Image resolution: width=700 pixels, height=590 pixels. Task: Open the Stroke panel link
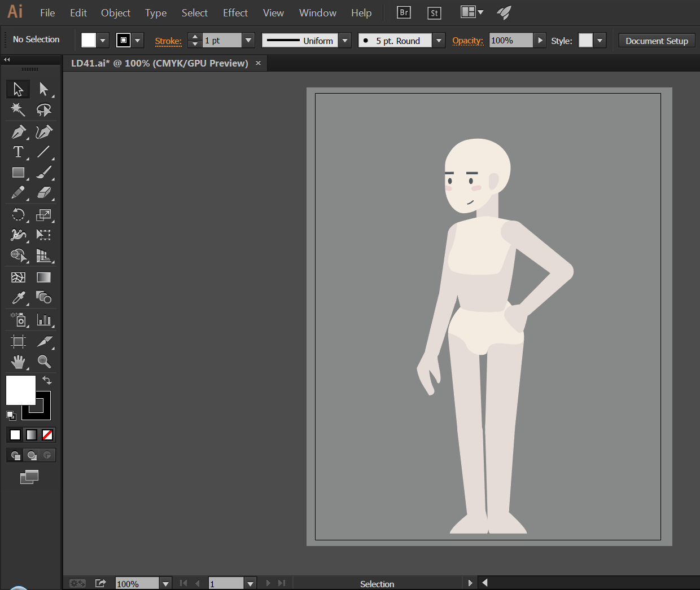click(x=168, y=41)
